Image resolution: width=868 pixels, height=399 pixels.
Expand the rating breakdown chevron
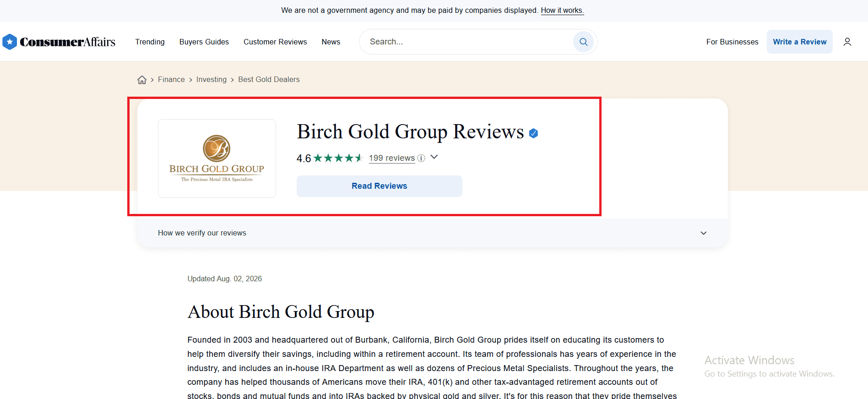coord(434,157)
